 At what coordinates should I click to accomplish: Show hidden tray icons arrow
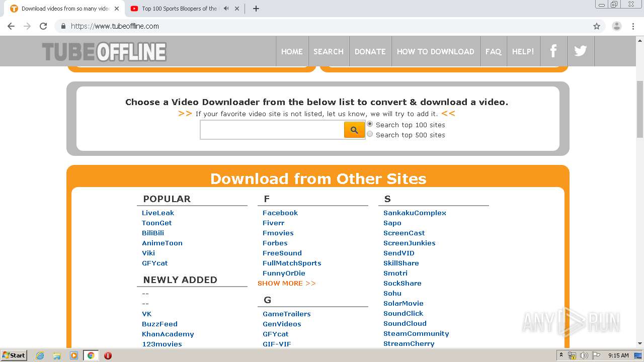(561, 355)
